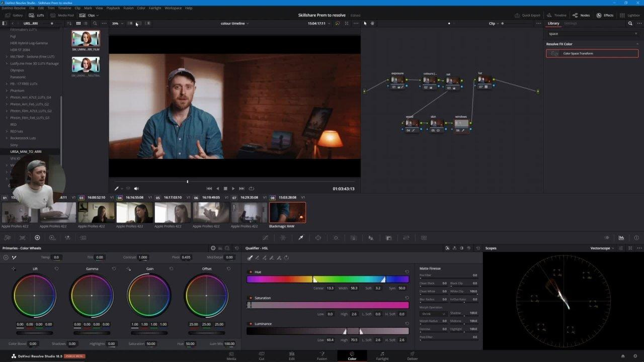
Task: Click the Play forward button
Action: 233,189
